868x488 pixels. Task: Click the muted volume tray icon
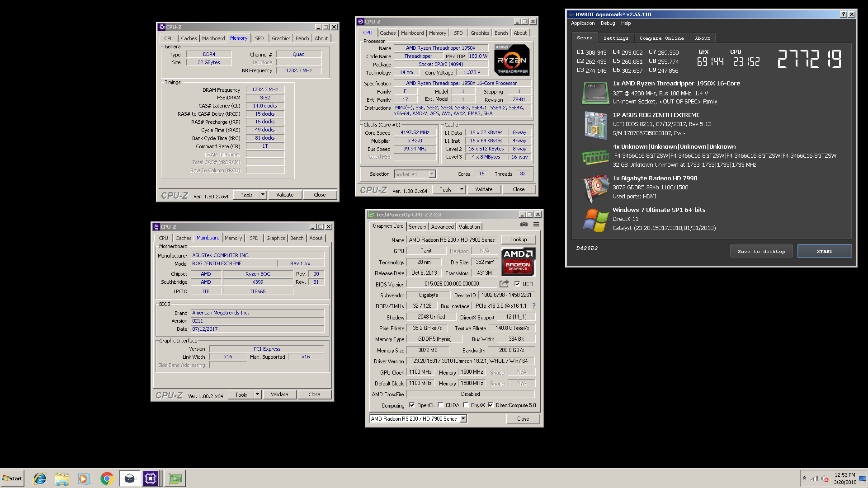point(825,479)
